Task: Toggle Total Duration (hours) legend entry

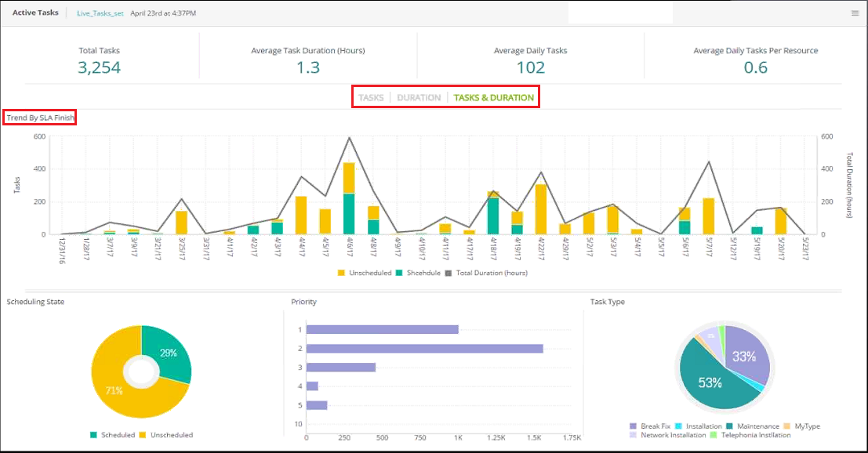Action: pos(487,273)
